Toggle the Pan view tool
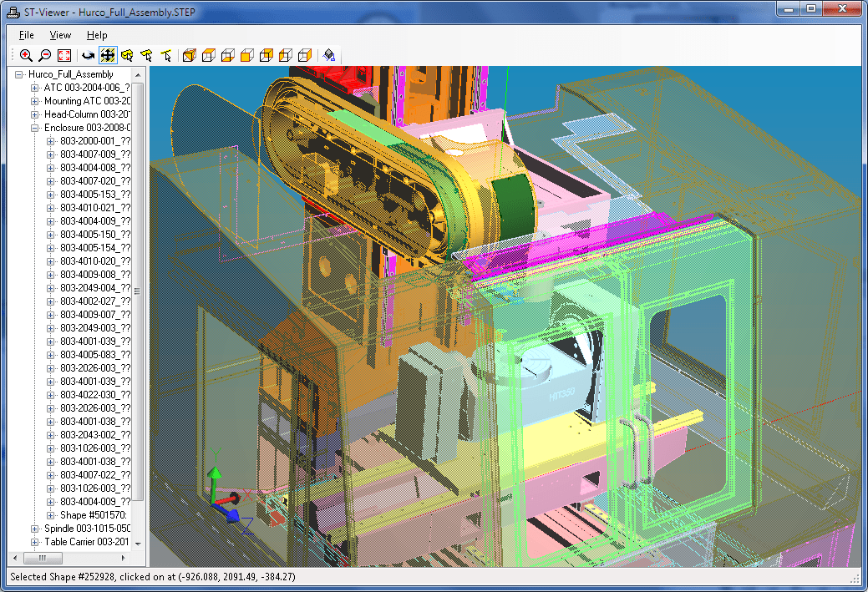 point(108,55)
